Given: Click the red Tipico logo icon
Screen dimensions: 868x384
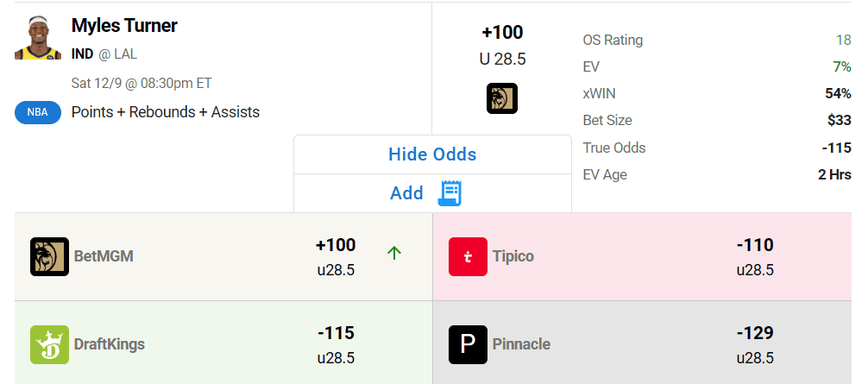Looking at the screenshot, I should pyautogui.click(x=468, y=256).
